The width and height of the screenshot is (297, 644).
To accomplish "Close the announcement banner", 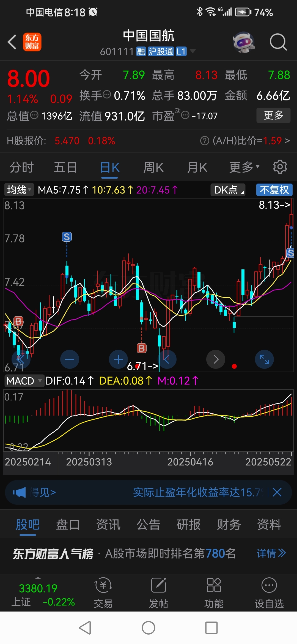I will pyautogui.click(x=277, y=492).
